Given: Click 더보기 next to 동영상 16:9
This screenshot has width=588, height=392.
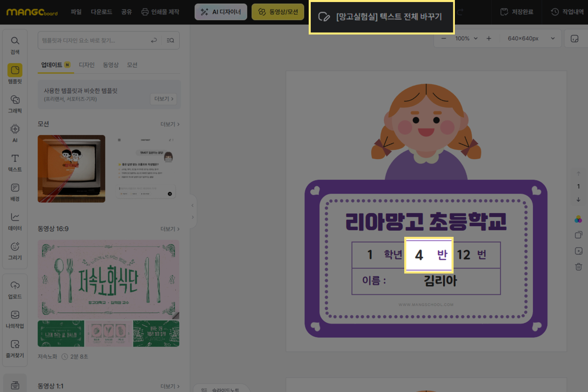Looking at the screenshot, I should pyautogui.click(x=170, y=229).
